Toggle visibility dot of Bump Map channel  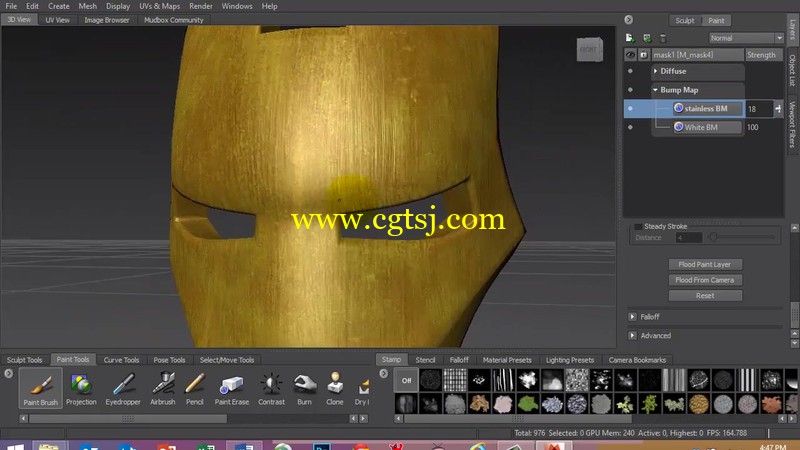pos(630,90)
